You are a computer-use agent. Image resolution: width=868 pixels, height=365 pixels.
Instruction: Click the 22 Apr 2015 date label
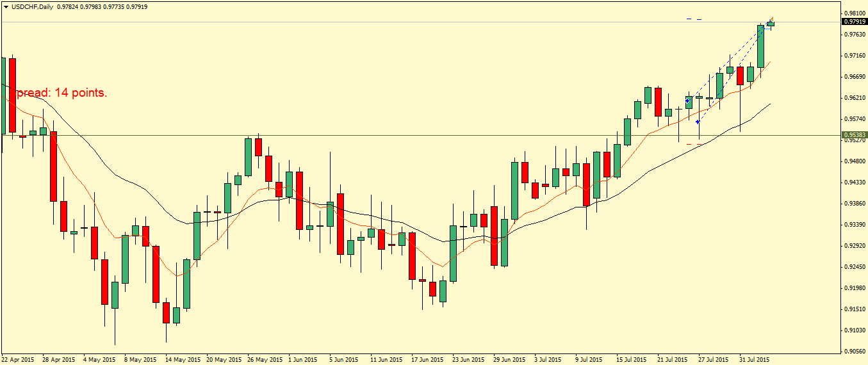click(x=18, y=360)
